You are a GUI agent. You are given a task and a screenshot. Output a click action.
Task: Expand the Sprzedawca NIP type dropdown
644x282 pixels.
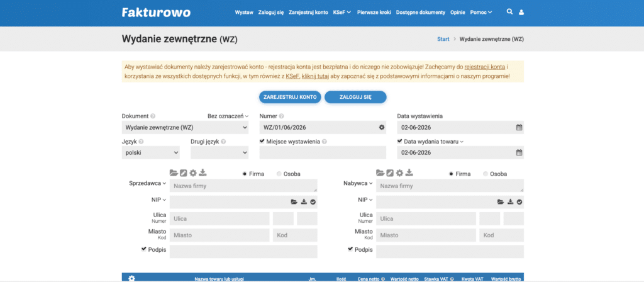158,200
